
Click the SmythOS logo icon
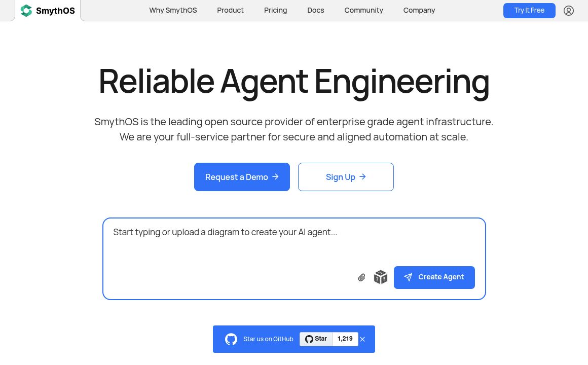pos(26,11)
